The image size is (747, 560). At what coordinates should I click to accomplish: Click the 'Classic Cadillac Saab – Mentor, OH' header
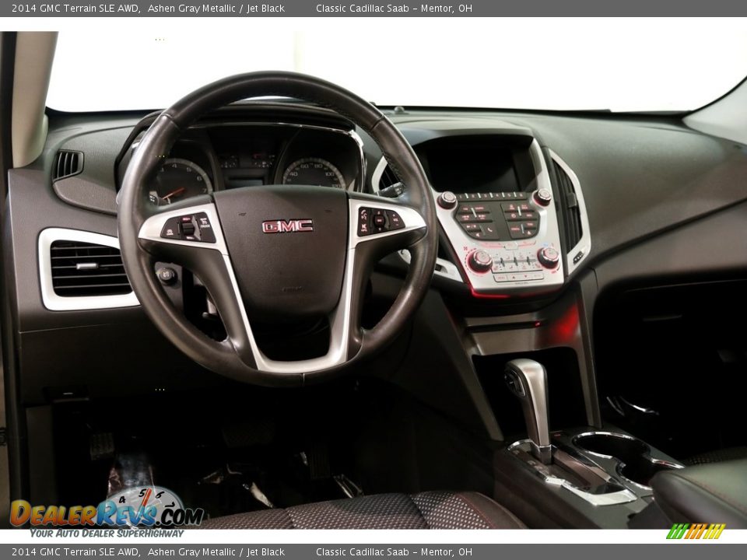tap(401, 9)
